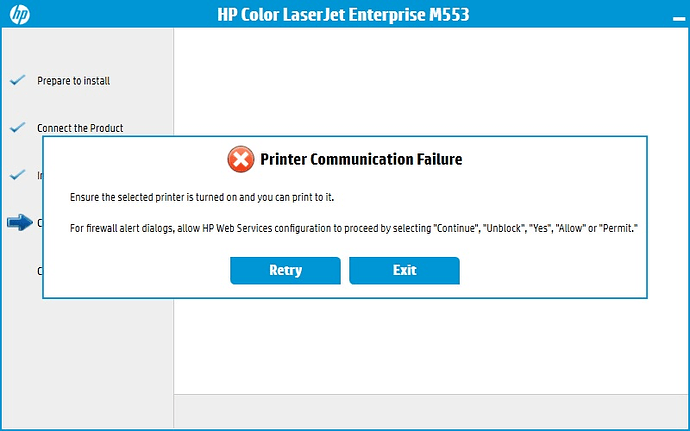
Task: Click the firewall alert dialogs instruction text
Action: (x=354, y=228)
